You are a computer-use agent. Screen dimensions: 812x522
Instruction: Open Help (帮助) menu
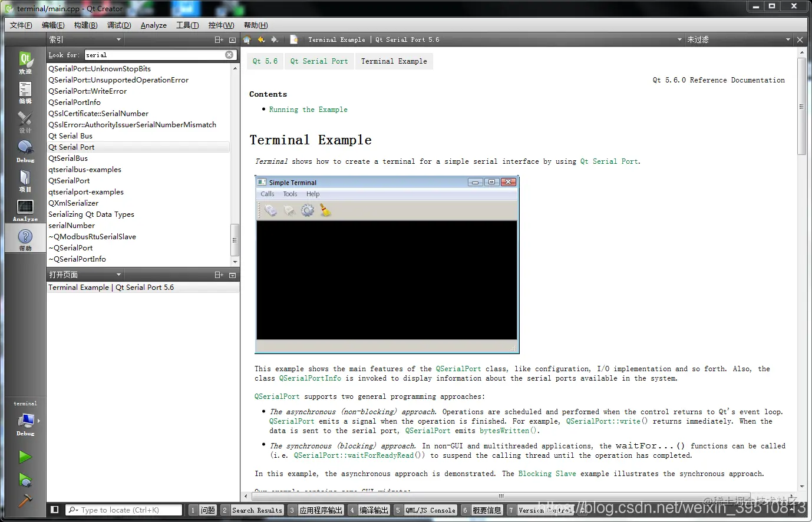click(256, 25)
